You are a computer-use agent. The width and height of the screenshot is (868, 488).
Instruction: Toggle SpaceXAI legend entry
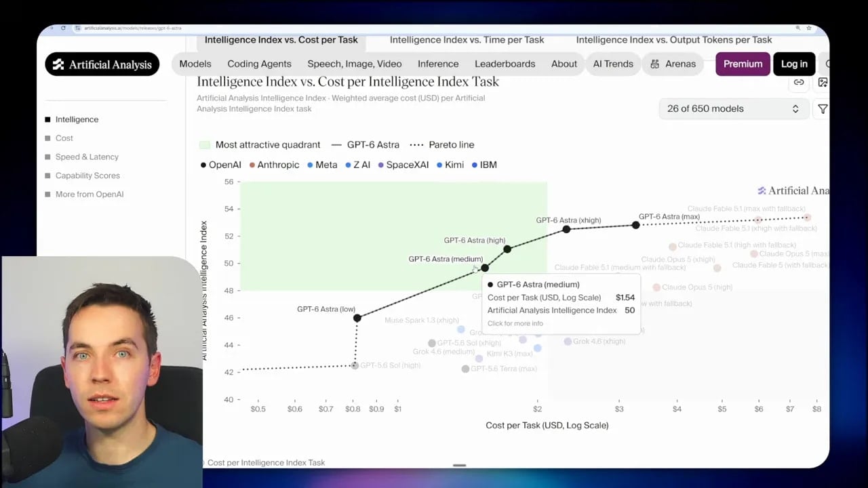[x=404, y=165]
